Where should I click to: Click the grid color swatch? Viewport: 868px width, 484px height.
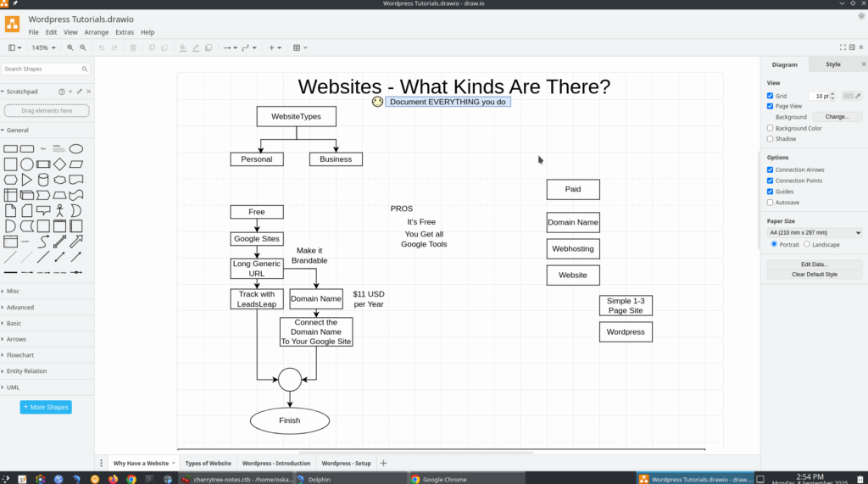[x=849, y=97]
